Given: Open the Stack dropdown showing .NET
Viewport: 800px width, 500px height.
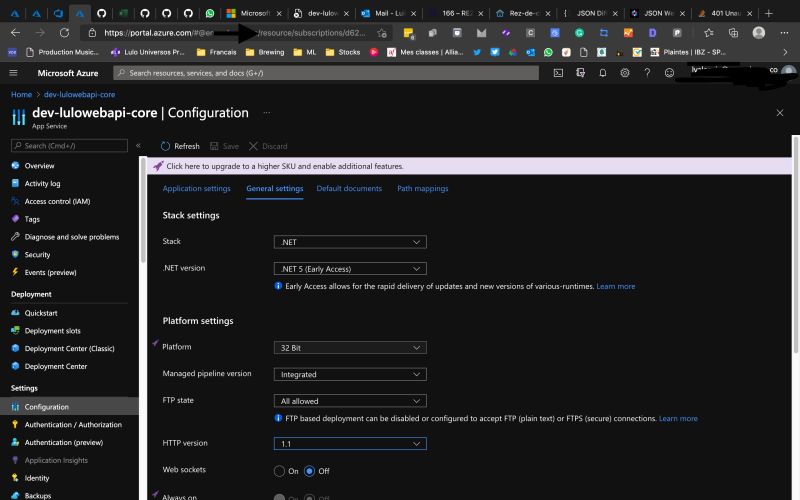Looking at the screenshot, I should point(350,242).
